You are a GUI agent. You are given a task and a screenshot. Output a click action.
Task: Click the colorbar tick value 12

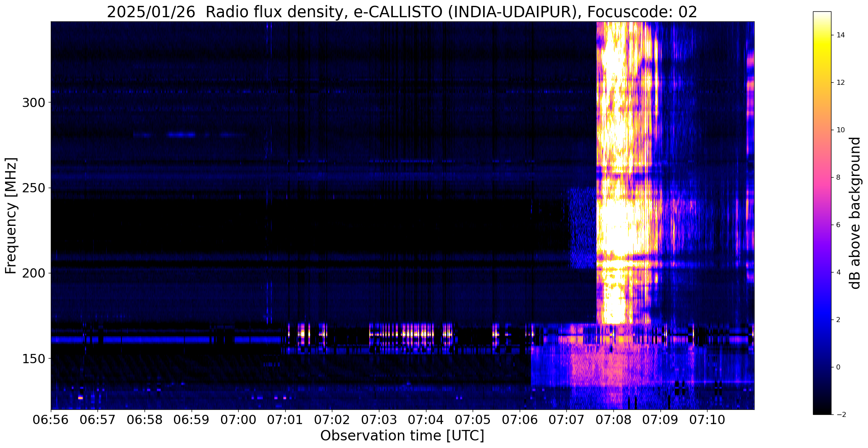841,83
